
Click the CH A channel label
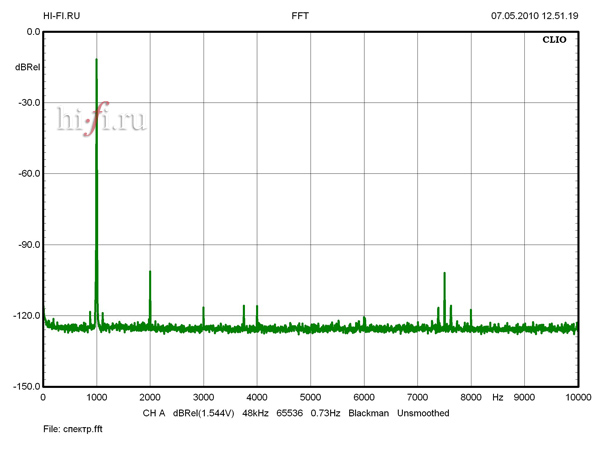click(x=153, y=413)
